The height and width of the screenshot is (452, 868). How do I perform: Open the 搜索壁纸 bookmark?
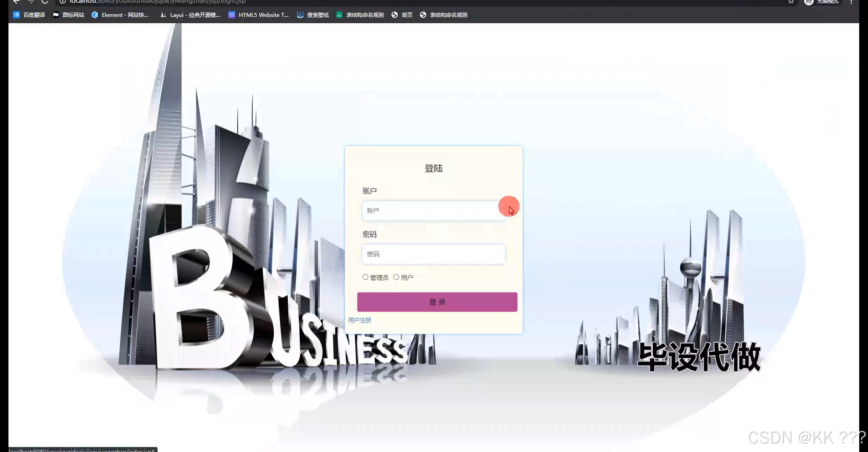pyautogui.click(x=313, y=15)
